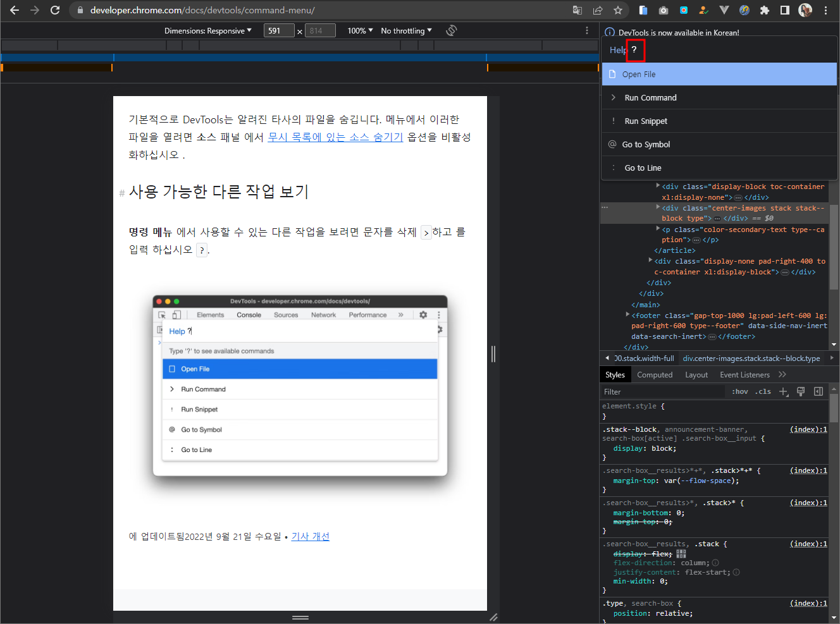Open the paint roller rendering emulations
Viewport: 840px width, 624px height.
pyautogui.click(x=801, y=391)
